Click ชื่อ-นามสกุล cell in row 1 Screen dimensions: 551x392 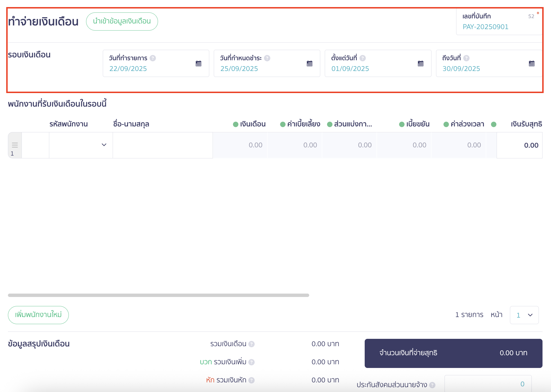click(x=163, y=145)
